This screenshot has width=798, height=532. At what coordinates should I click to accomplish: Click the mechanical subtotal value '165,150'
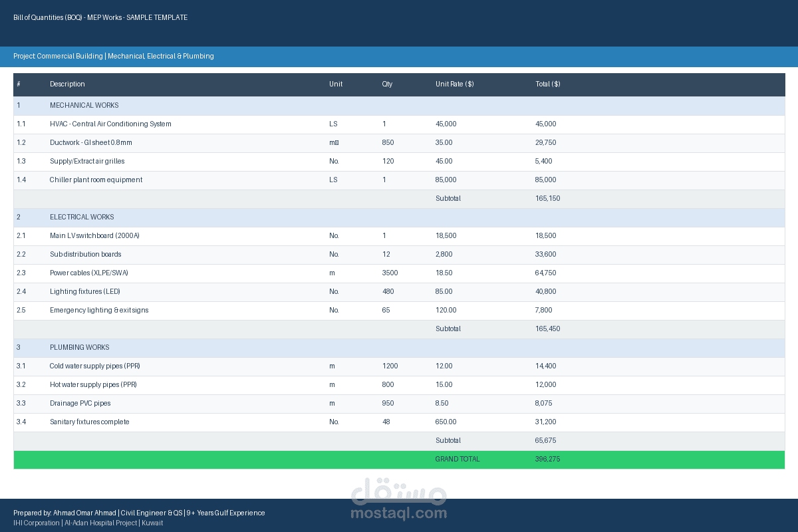tap(548, 199)
